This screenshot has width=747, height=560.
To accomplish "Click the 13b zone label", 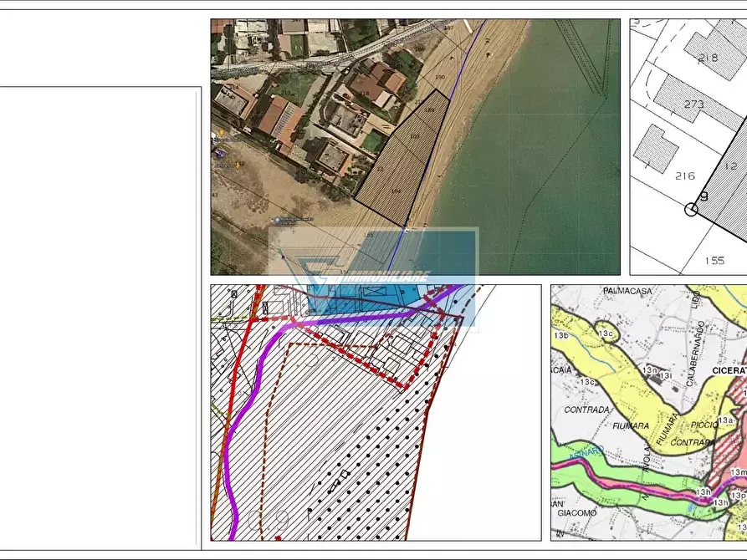I will 560,335.
